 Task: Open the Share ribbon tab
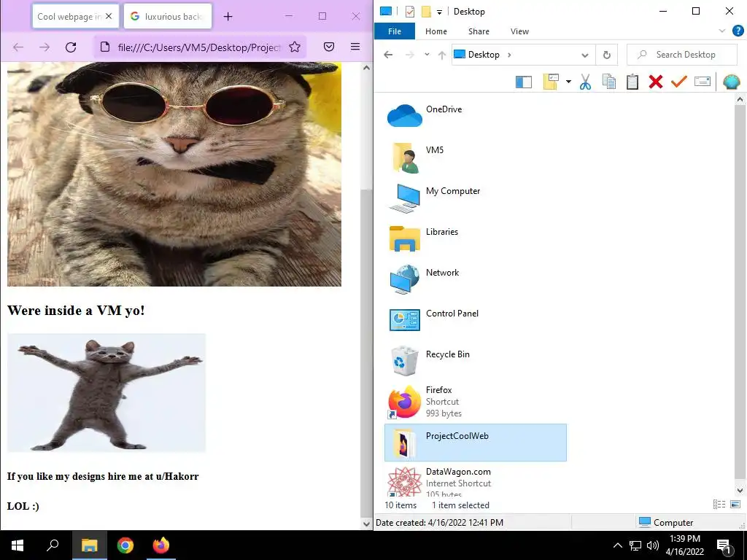[479, 31]
